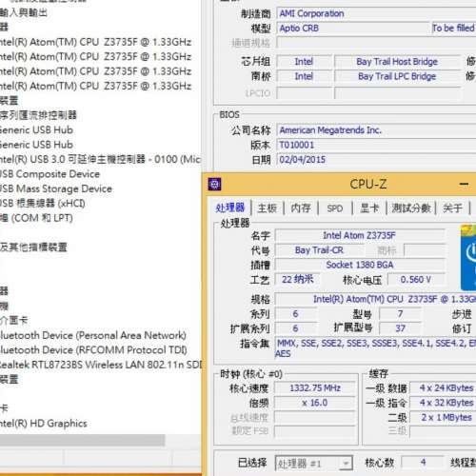Image resolution: width=476 pixels, height=476 pixels.
Task: Click BIOS version T010001 field
Action: 376,145
